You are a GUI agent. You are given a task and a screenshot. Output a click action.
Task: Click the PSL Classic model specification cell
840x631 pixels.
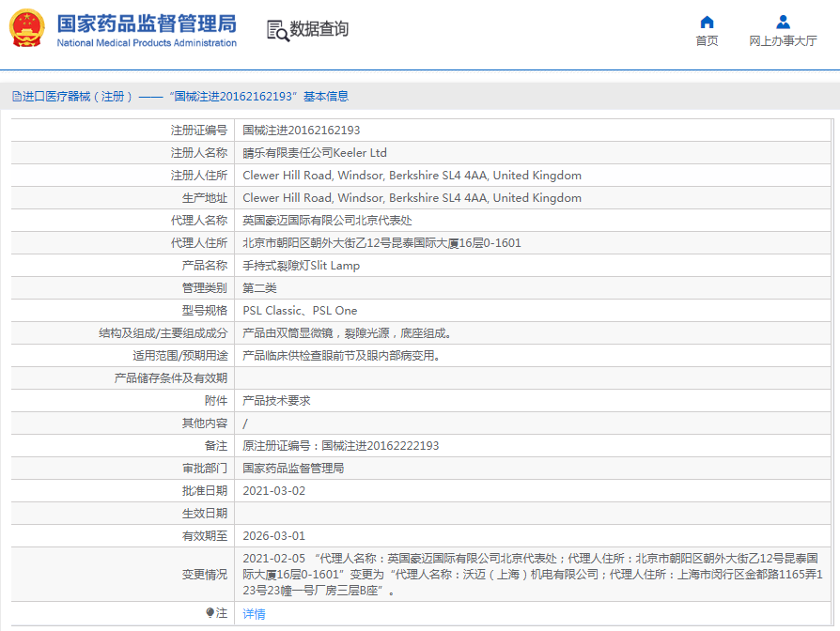click(x=300, y=311)
